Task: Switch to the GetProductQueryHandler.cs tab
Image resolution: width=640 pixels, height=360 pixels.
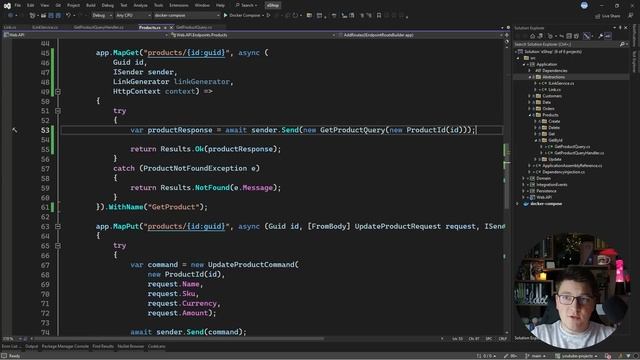Action: point(99,27)
